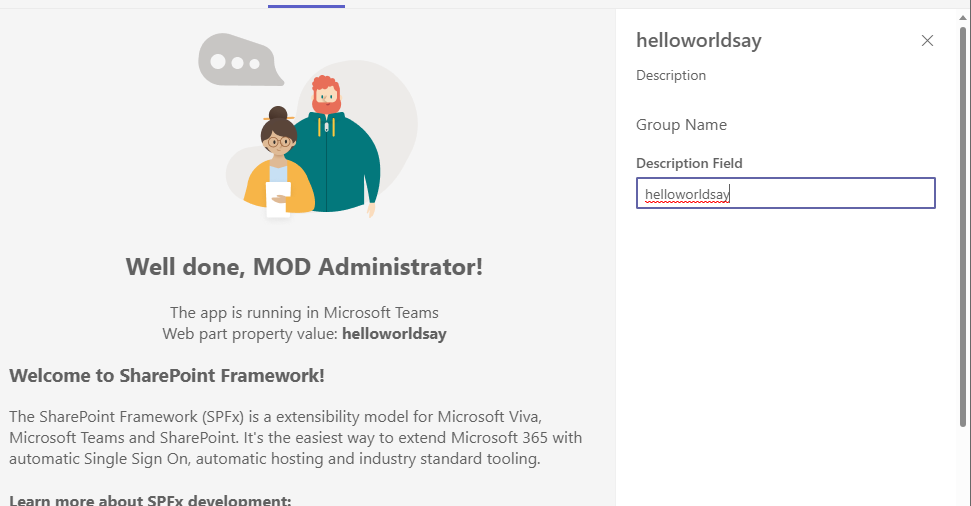Click the 'Description Field' label

(x=689, y=164)
